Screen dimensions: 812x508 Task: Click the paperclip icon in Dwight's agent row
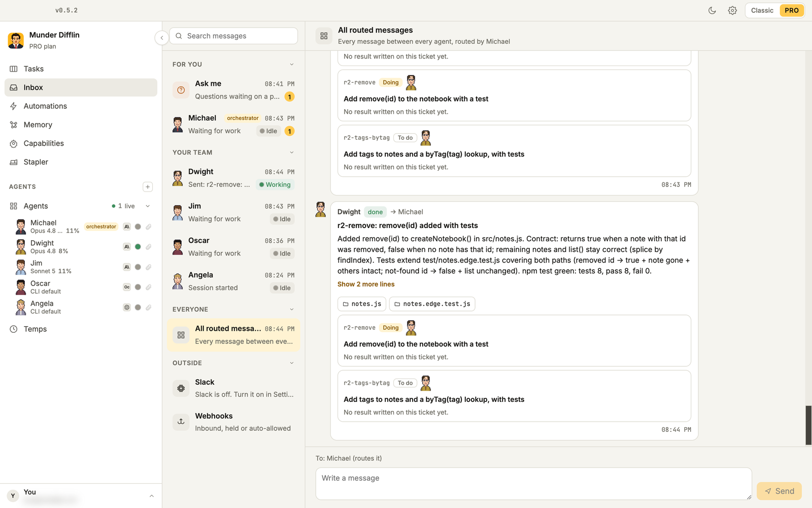coord(148,247)
